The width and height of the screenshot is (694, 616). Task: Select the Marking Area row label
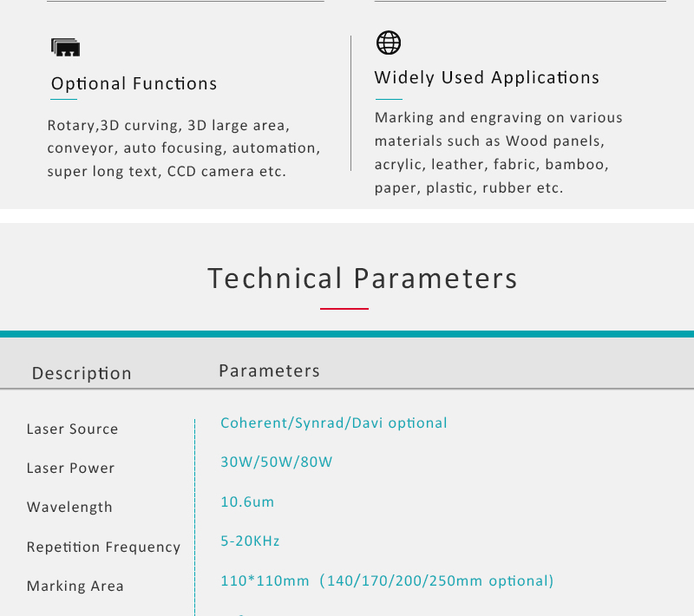pos(75,586)
